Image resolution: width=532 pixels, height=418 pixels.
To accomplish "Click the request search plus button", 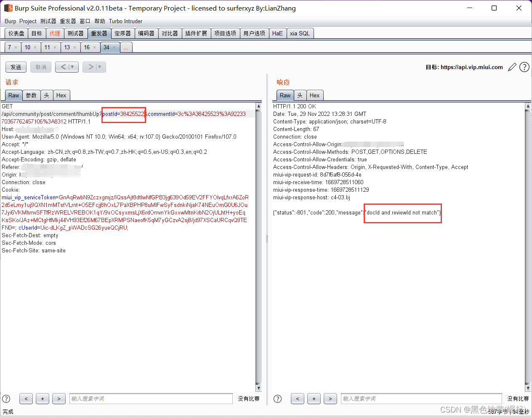I will coord(43,399).
